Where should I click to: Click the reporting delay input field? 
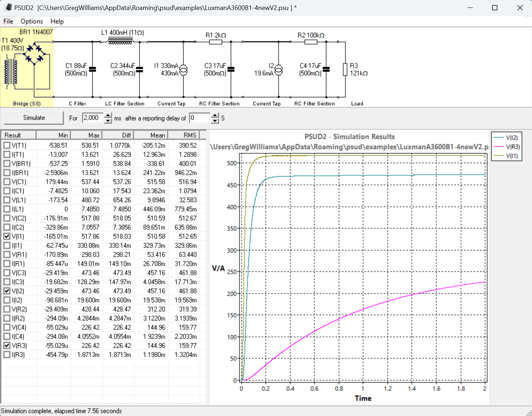click(200, 118)
